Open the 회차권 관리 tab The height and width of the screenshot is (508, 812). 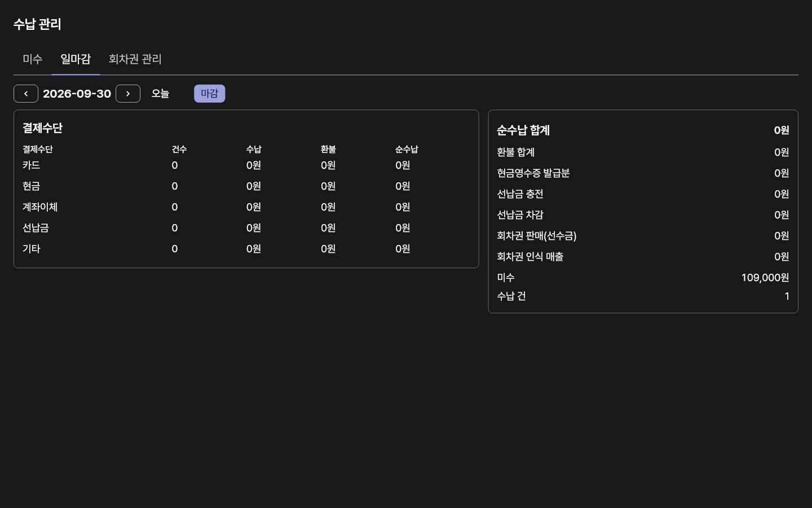click(x=135, y=59)
